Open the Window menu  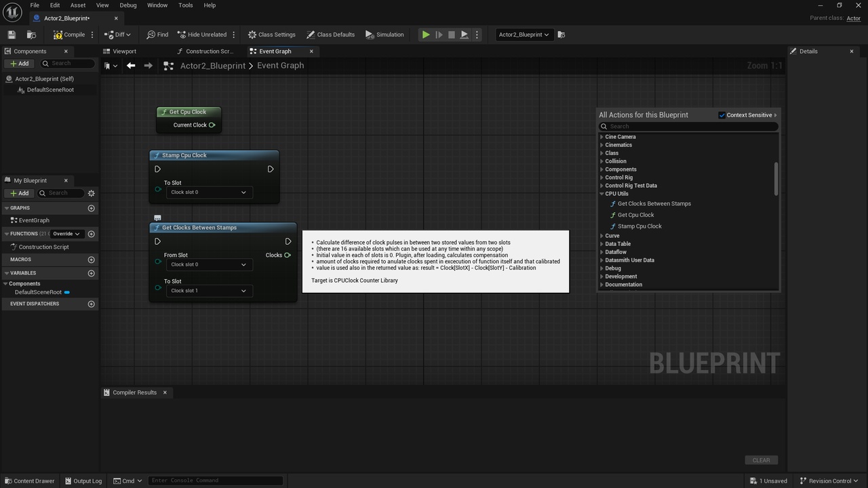157,5
